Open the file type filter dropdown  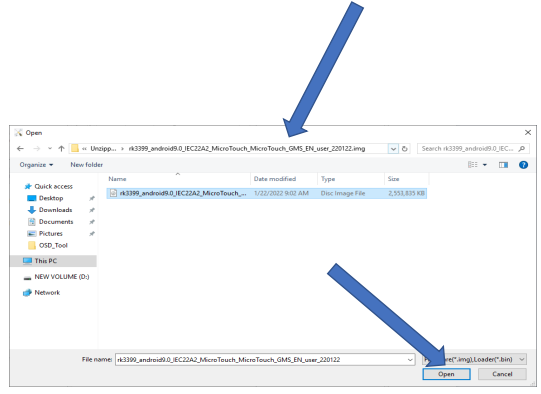point(474,360)
